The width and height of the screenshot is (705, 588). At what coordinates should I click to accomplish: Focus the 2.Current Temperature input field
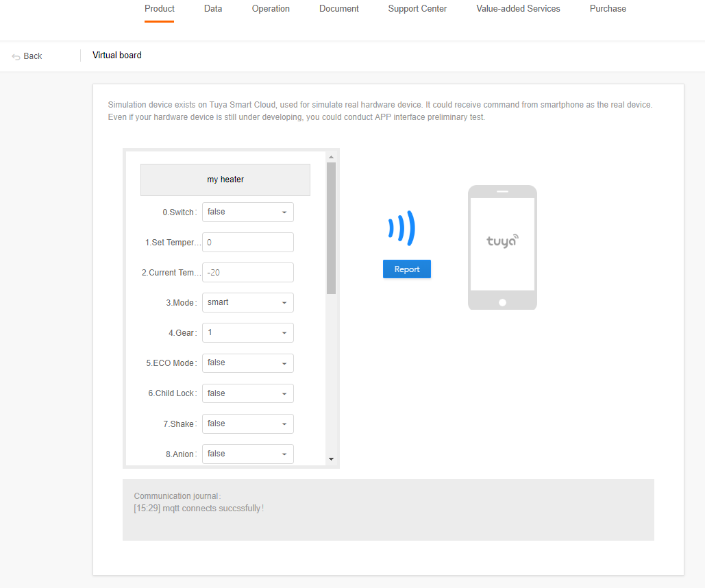(247, 273)
